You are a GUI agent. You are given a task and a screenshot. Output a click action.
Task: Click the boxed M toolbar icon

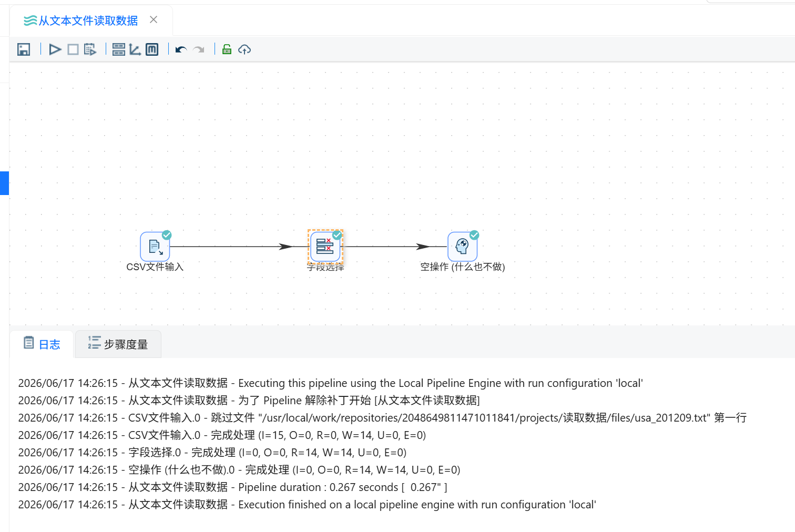pyautogui.click(x=152, y=49)
